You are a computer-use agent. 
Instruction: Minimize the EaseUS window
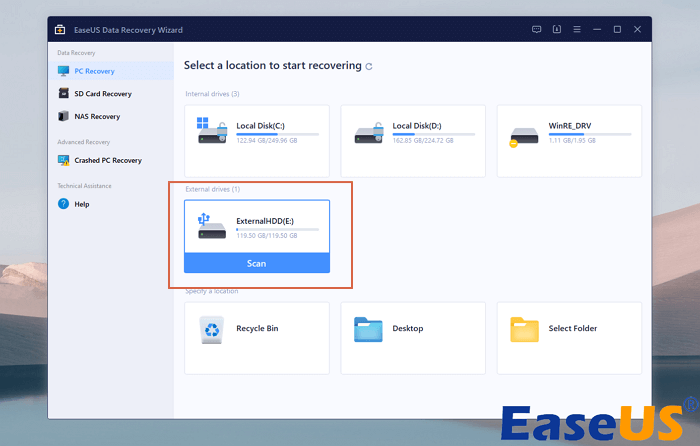click(x=597, y=29)
